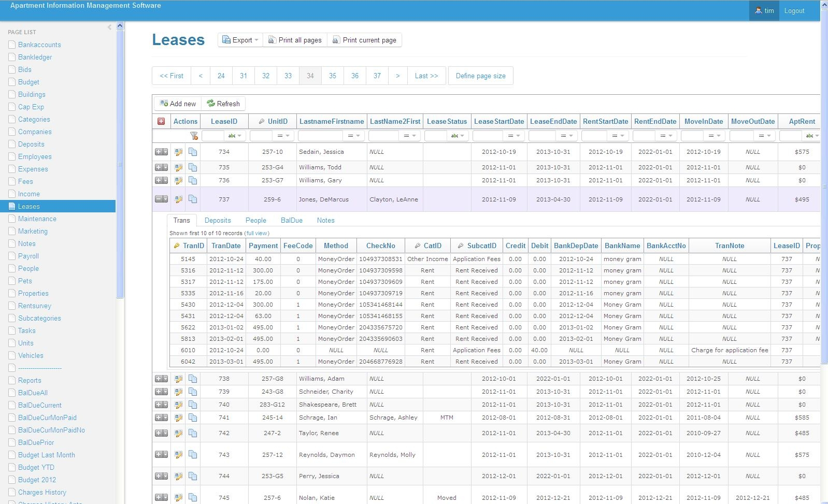Open the BalDue tab
This screenshot has height=504, width=828.
[x=291, y=221]
